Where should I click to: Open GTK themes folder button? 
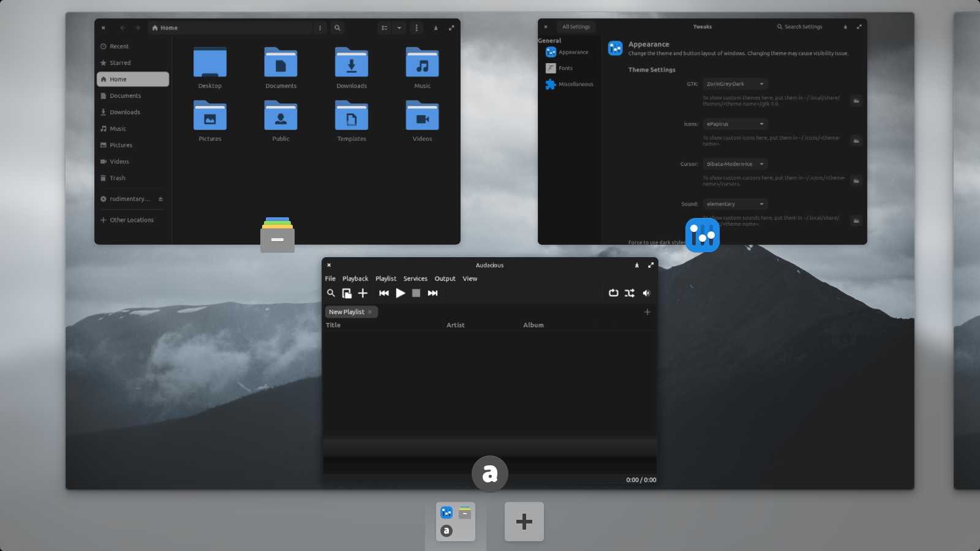point(856,101)
